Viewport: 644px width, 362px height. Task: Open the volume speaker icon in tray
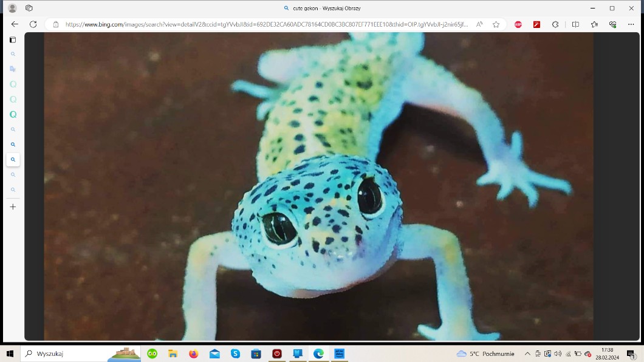558,353
